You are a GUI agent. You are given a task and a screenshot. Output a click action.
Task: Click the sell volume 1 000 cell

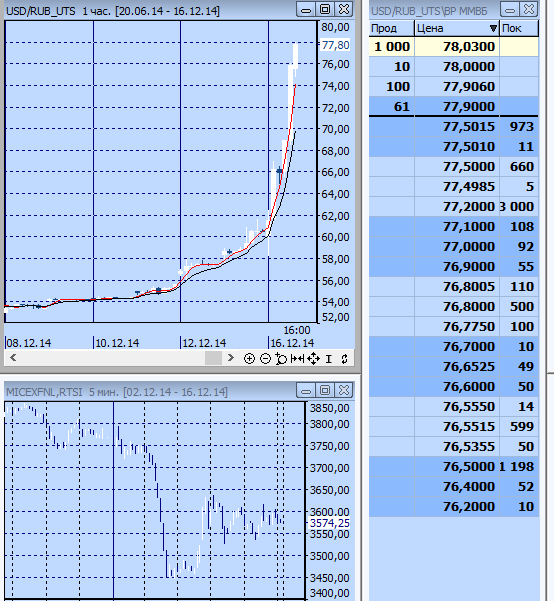[391, 47]
